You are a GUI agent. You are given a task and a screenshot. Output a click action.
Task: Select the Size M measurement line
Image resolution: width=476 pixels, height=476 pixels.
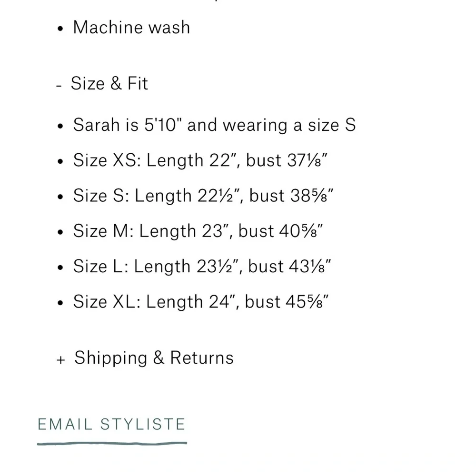(x=198, y=231)
